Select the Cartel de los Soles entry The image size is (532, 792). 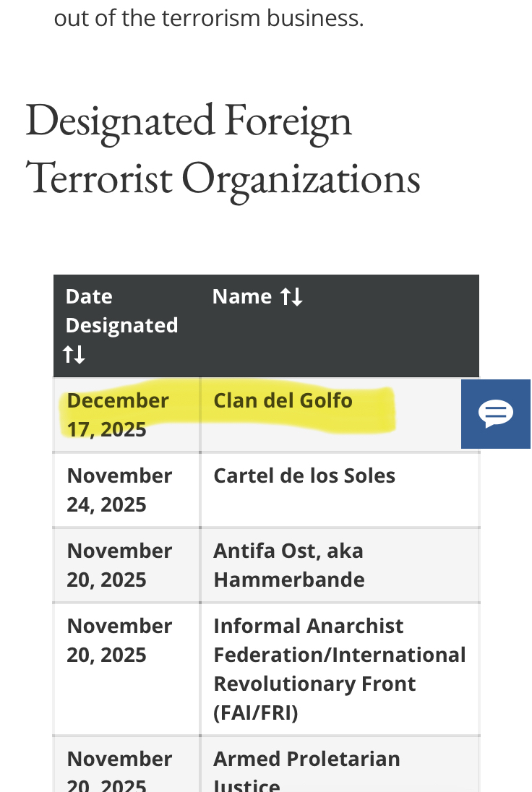304,476
